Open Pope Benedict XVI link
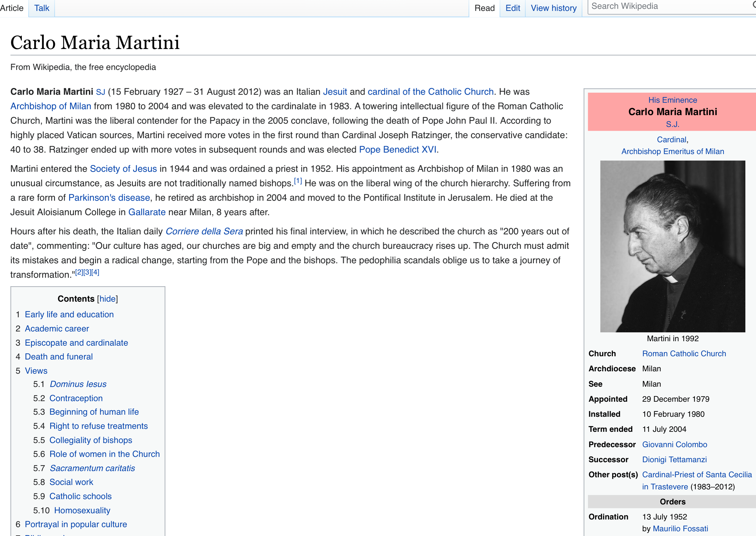 398,150
